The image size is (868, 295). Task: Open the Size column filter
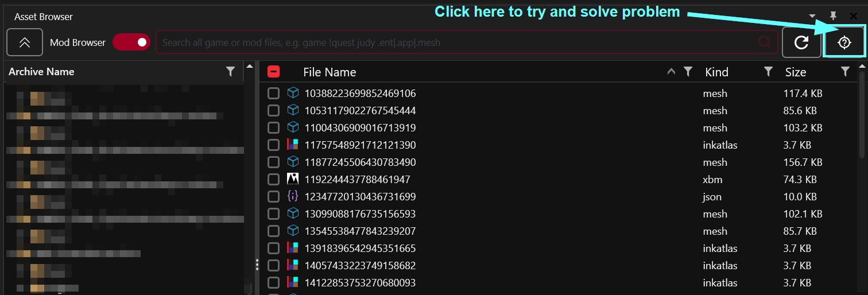coord(845,72)
